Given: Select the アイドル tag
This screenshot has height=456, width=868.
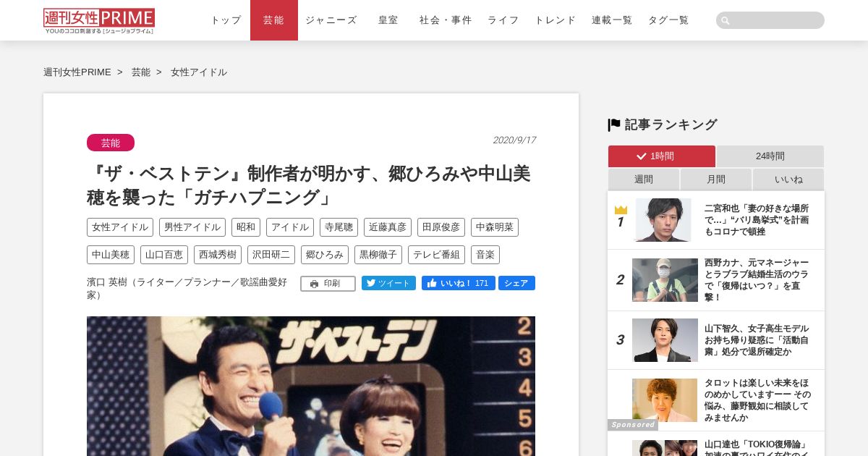Looking at the screenshot, I should click(x=290, y=227).
